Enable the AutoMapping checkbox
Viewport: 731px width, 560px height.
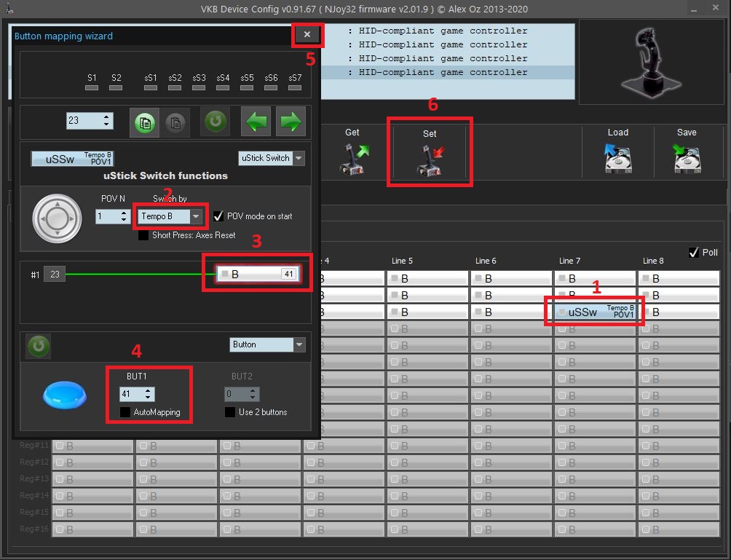point(126,412)
